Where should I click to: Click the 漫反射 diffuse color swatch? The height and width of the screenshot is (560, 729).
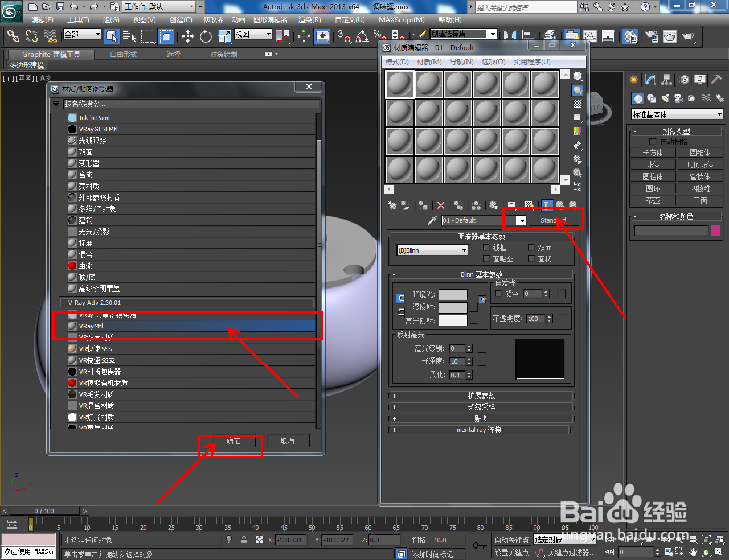[453, 307]
